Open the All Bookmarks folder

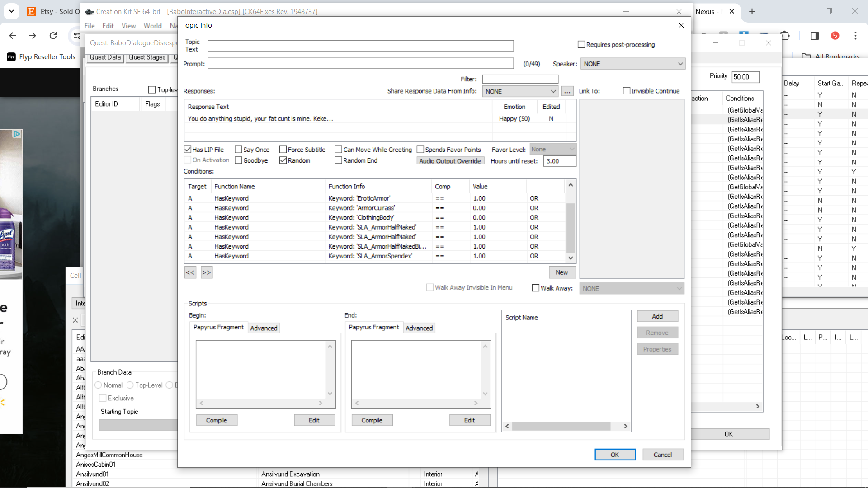click(x=831, y=56)
